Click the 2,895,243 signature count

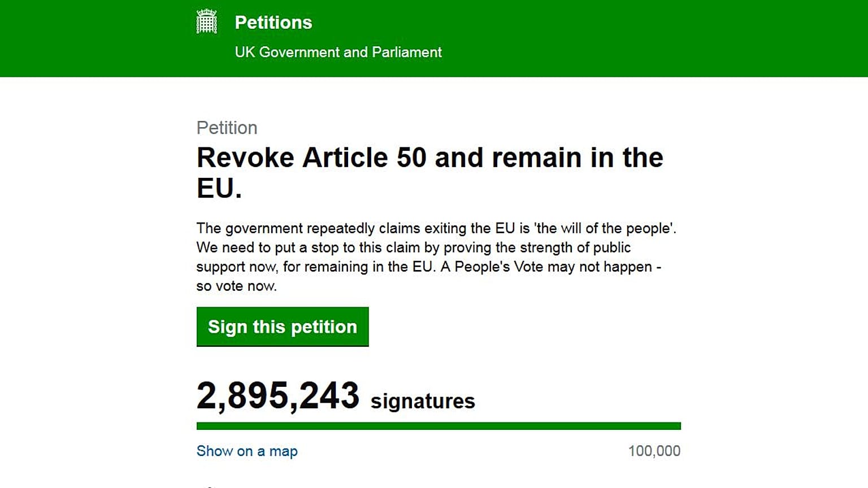click(278, 395)
